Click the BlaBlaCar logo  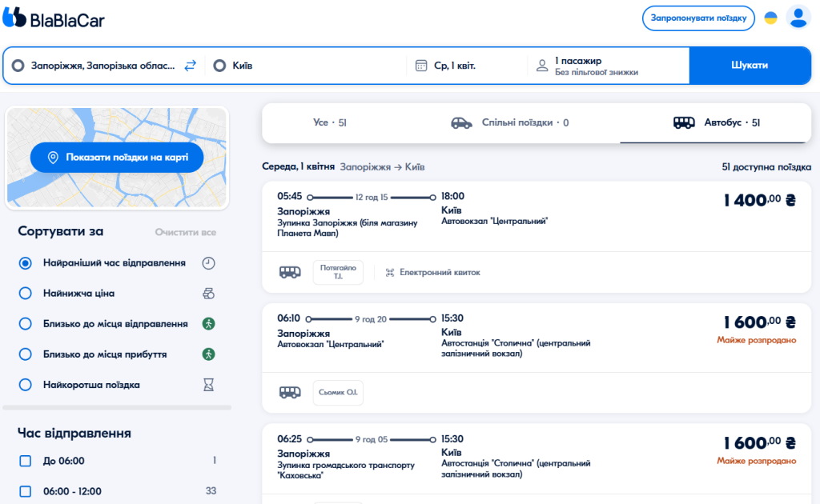click(x=54, y=19)
